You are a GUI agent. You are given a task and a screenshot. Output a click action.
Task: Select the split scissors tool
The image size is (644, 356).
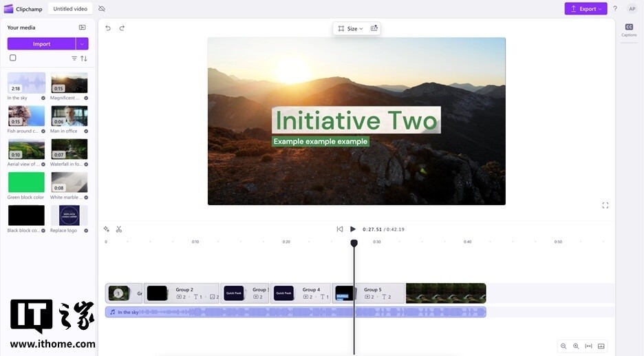coord(119,229)
